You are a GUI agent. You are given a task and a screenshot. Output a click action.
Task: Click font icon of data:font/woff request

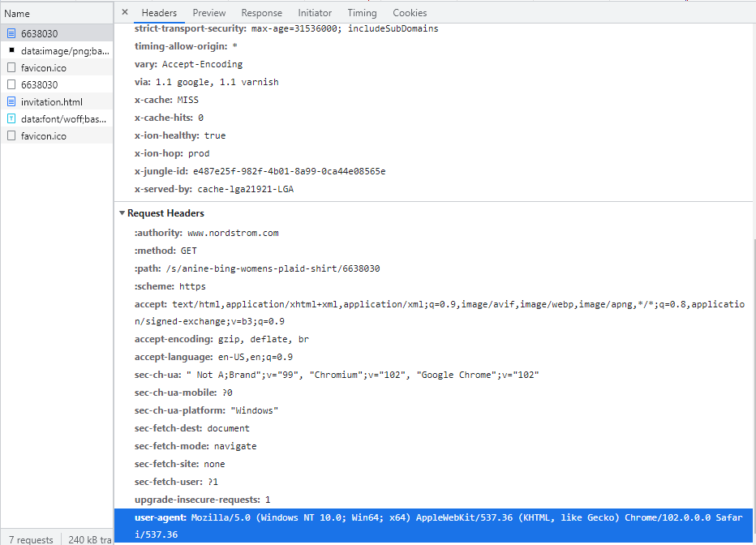pyautogui.click(x=11, y=118)
